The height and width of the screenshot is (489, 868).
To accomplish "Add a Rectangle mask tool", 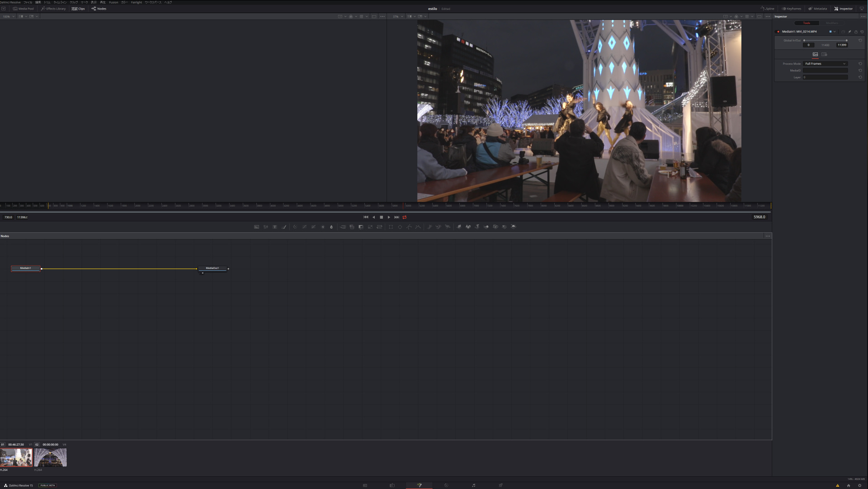I will coord(391,227).
